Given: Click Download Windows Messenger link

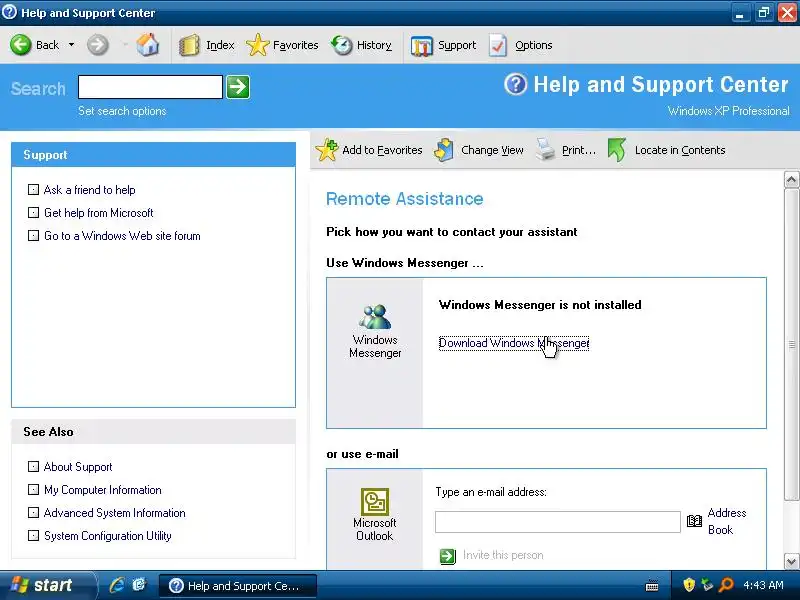Looking at the screenshot, I should click(514, 343).
